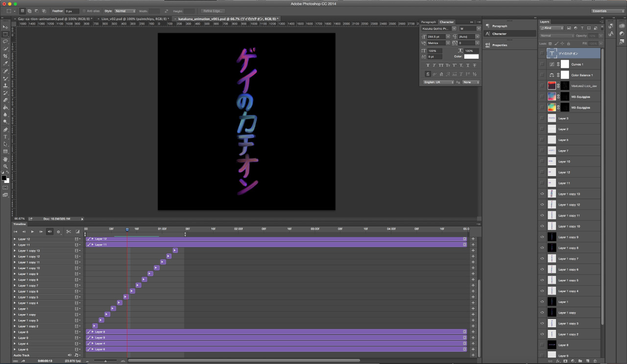Expand Layer 12 track in timeline

15,239
